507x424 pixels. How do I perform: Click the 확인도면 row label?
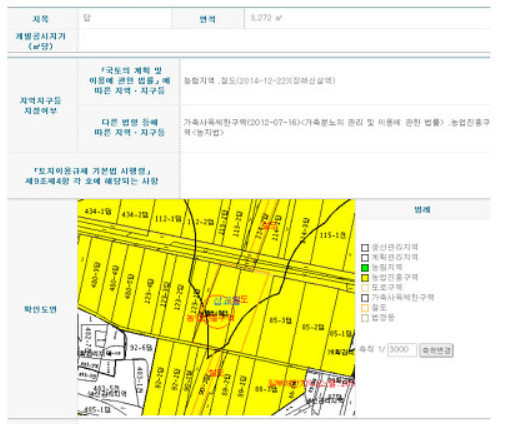[40, 309]
